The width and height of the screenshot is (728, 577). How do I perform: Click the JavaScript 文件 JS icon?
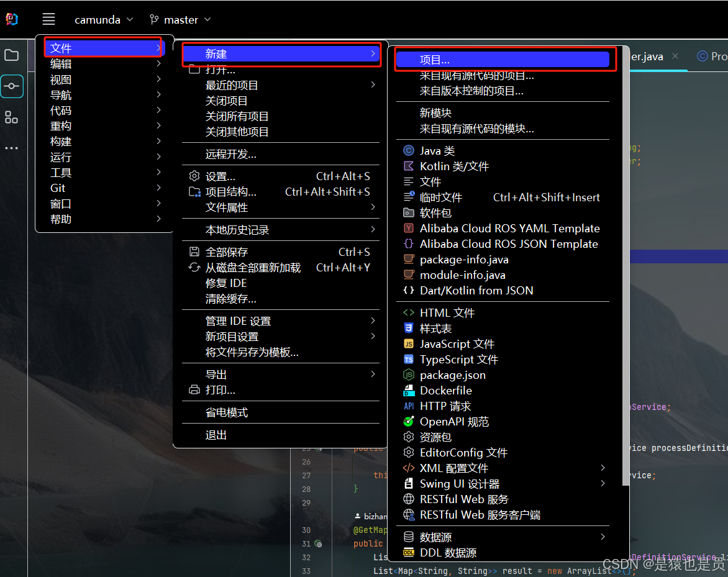pos(409,344)
